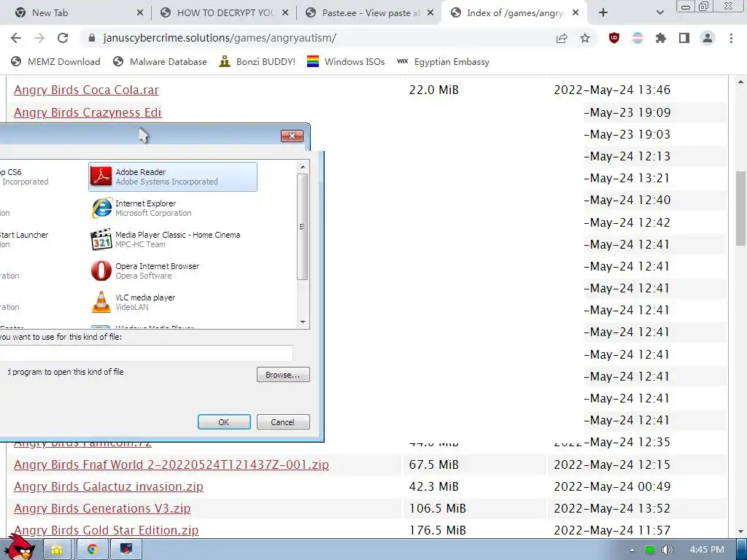747x560 pixels.
Task: Show hidden tray icons arrow
Action: tap(632, 550)
